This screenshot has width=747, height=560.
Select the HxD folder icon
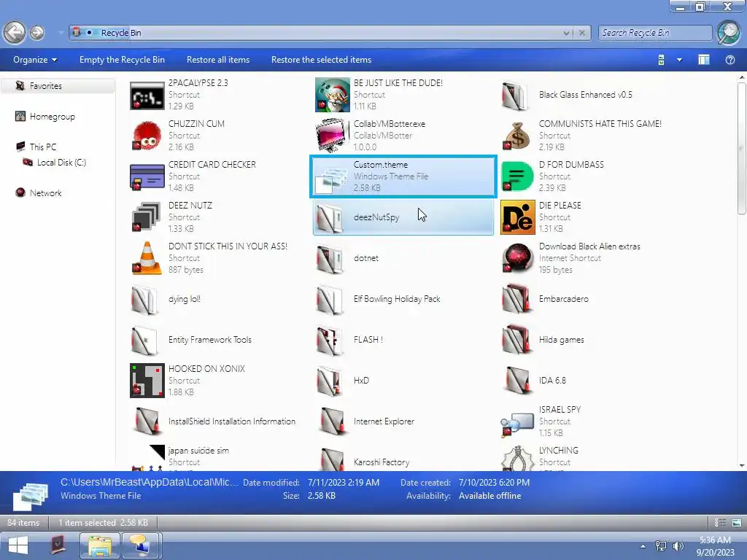[x=330, y=381]
